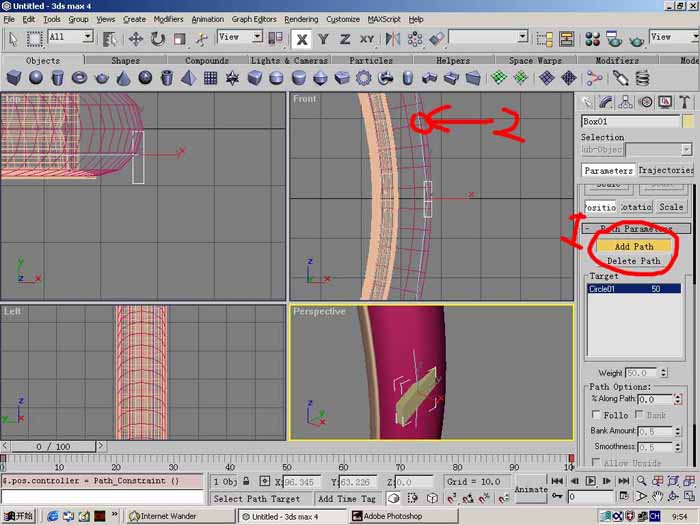Image resolution: width=700 pixels, height=525 pixels.
Task: Open the render type View dropdown
Action: (x=694, y=37)
